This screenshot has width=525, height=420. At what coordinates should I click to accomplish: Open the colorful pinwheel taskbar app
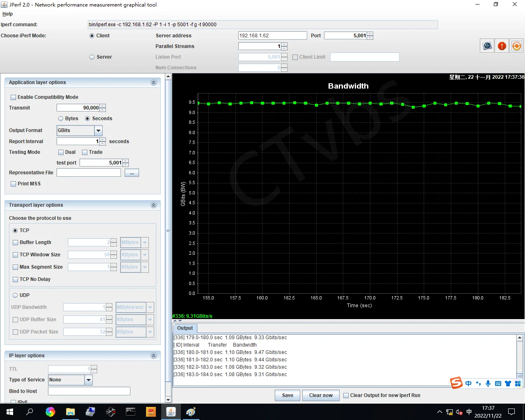50,412
